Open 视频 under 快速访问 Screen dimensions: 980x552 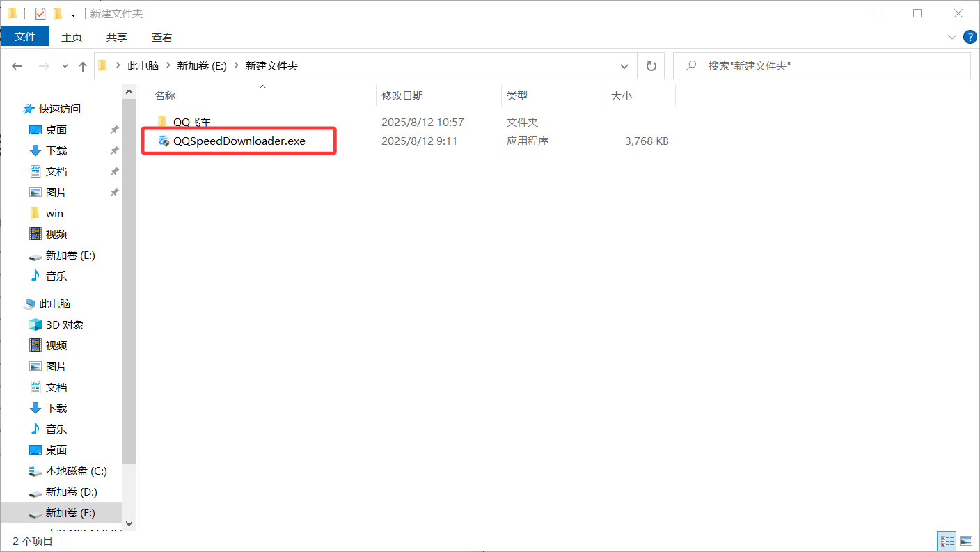tap(56, 234)
